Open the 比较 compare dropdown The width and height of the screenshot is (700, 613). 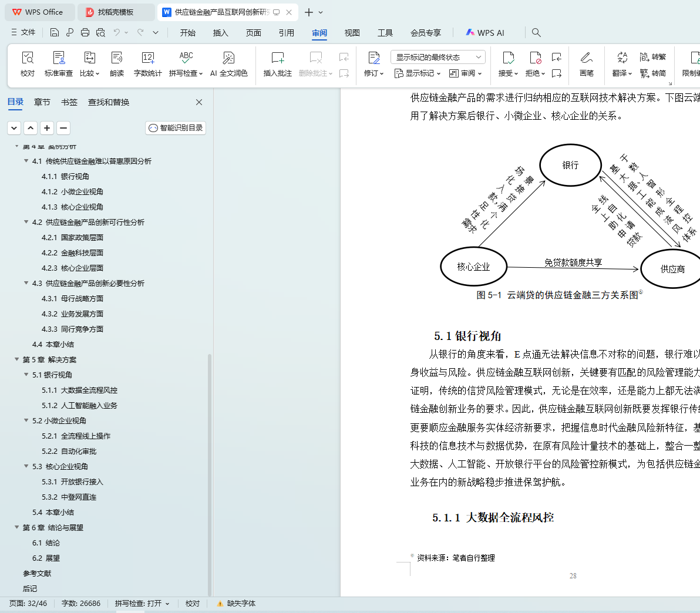pos(90,64)
